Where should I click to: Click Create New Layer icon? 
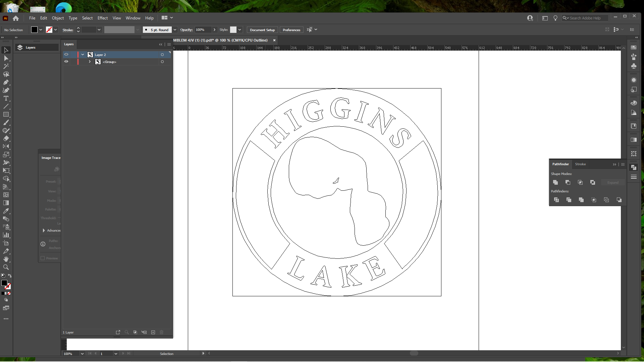tap(153, 332)
